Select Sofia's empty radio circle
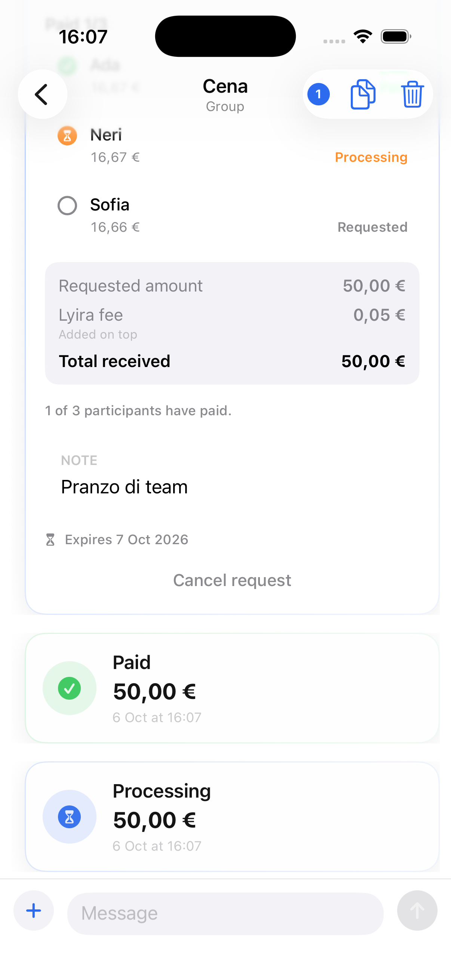This screenshot has height=980, width=451. point(67,206)
